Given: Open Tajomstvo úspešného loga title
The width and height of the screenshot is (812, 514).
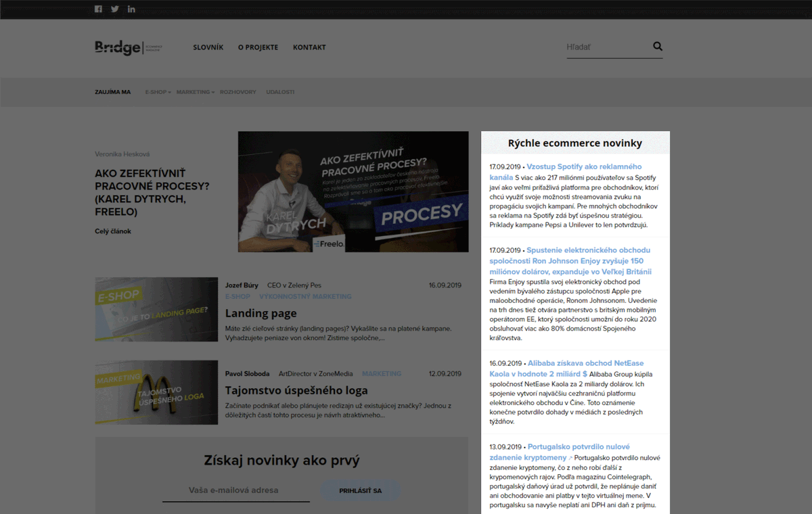Looking at the screenshot, I should [296, 390].
